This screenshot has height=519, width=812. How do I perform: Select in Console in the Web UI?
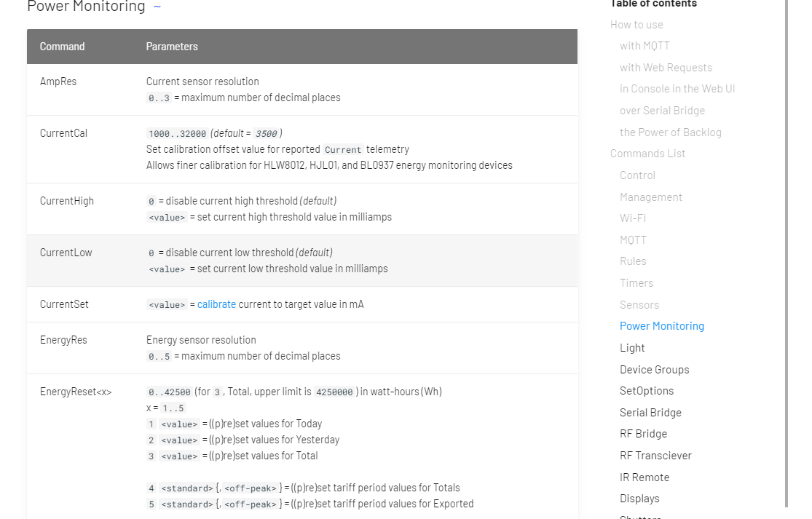[x=677, y=89]
